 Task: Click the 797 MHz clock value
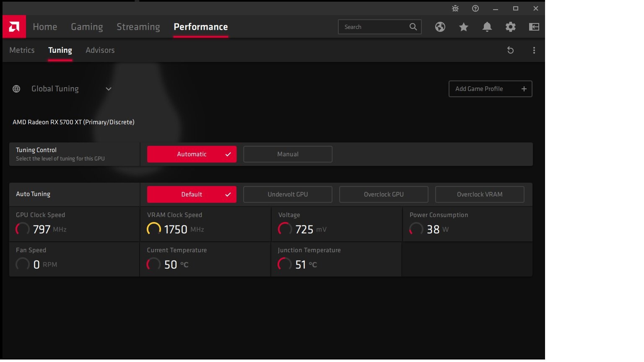49,230
